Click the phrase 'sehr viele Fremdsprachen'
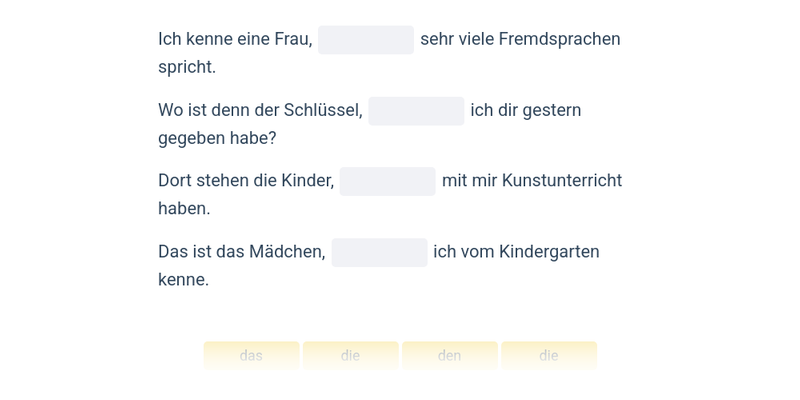 (520, 39)
